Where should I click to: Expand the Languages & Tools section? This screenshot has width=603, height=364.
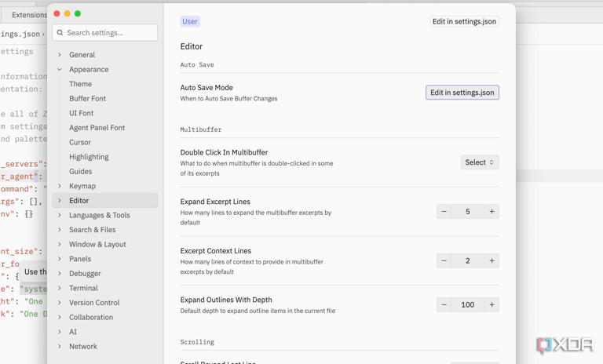[x=60, y=215]
